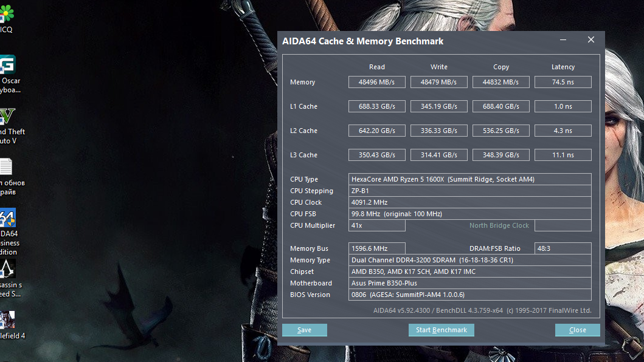This screenshot has width=644, height=362.
Task: Click the Write column header
Action: point(438,67)
